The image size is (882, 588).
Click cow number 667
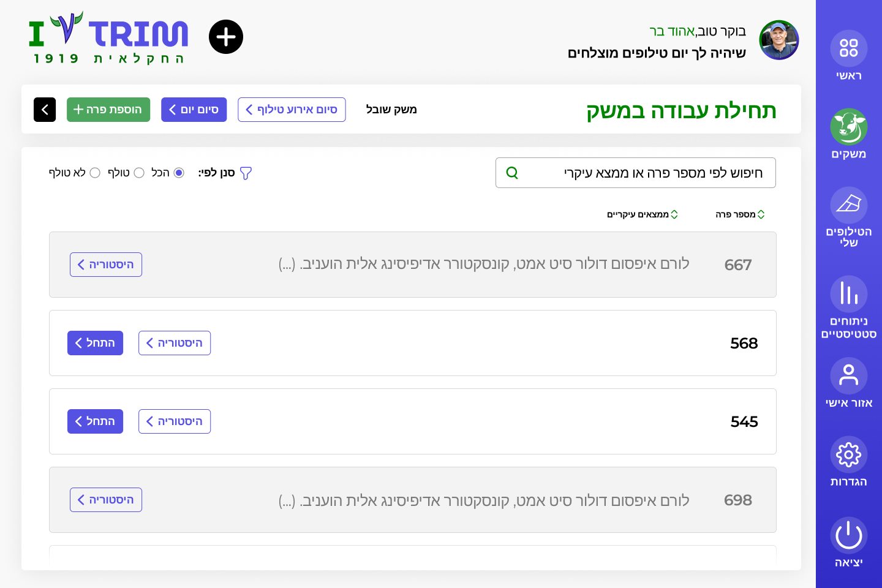point(738,265)
